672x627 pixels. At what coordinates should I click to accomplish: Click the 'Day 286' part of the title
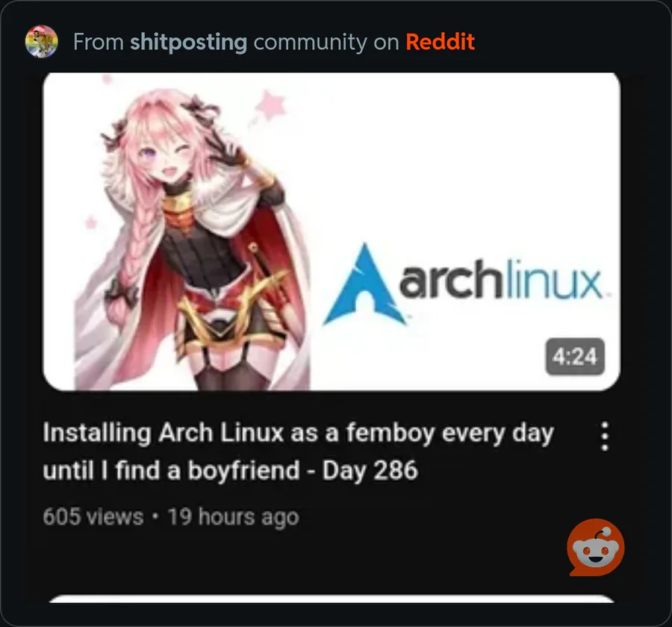click(x=370, y=470)
